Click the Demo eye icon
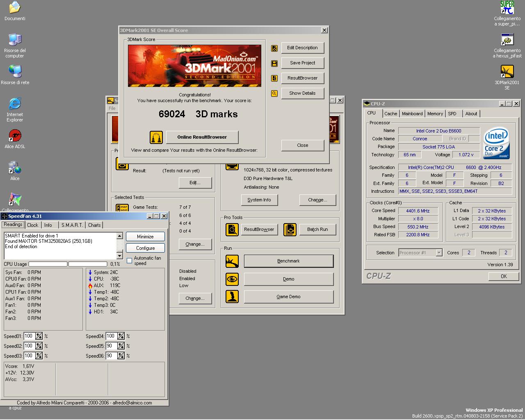This screenshot has width=525, height=420. (x=232, y=279)
